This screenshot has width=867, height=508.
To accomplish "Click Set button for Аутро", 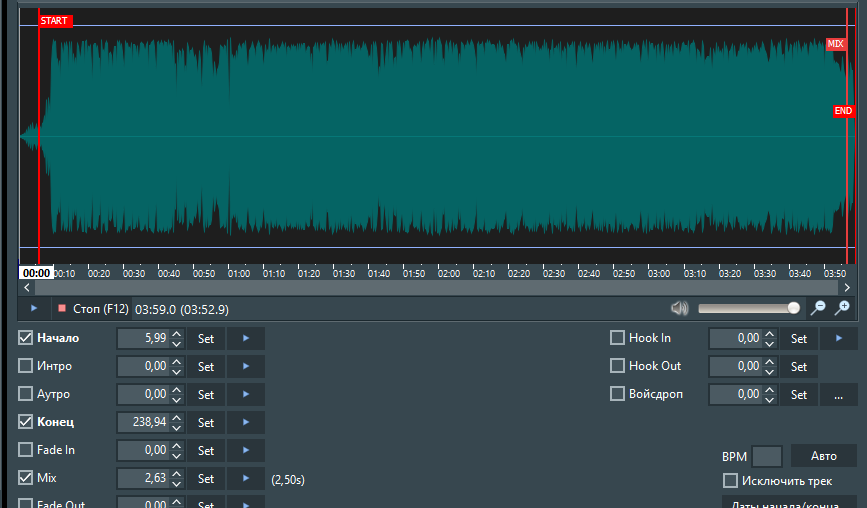I will pos(205,395).
